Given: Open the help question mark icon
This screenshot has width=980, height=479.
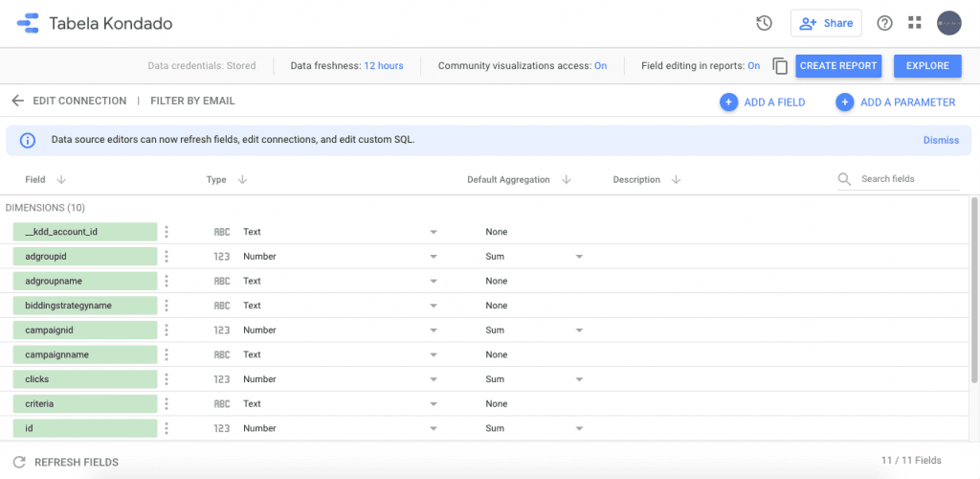Looking at the screenshot, I should (x=884, y=23).
